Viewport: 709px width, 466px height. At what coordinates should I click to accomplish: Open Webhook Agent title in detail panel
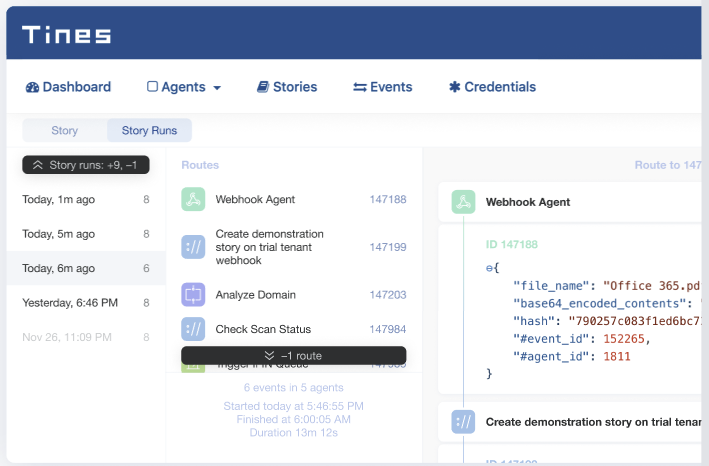[528, 202]
